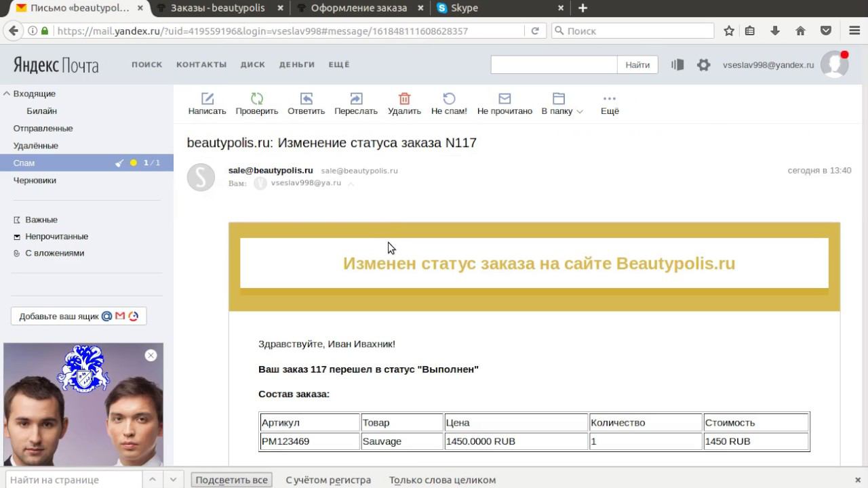Open ЕЩЁ in Yandex top menu

coord(339,64)
